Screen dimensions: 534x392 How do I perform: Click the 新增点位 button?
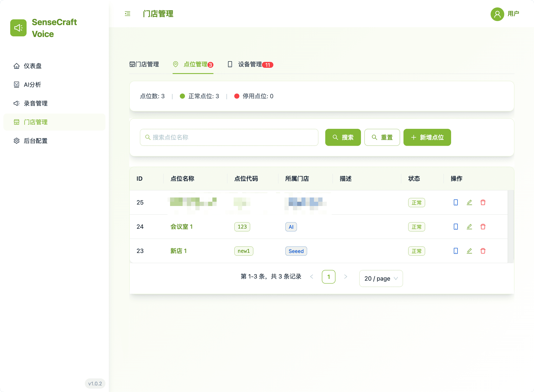(427, 137)
